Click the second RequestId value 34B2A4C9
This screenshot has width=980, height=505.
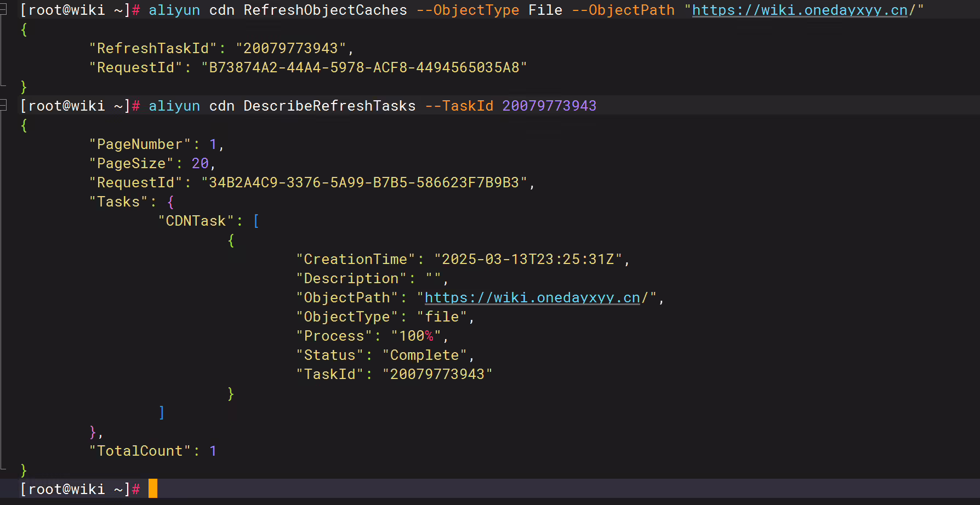(x=364, y=182)
